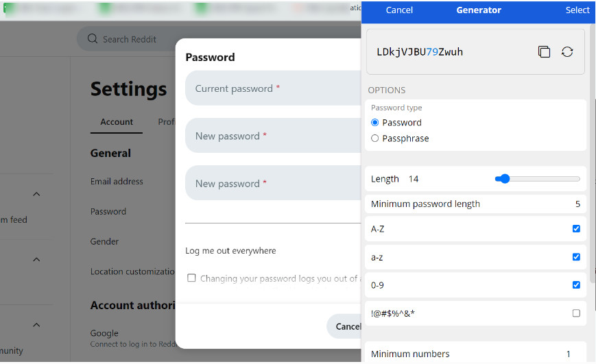Collapse the sidebar section above the community link

click(37, 325)
